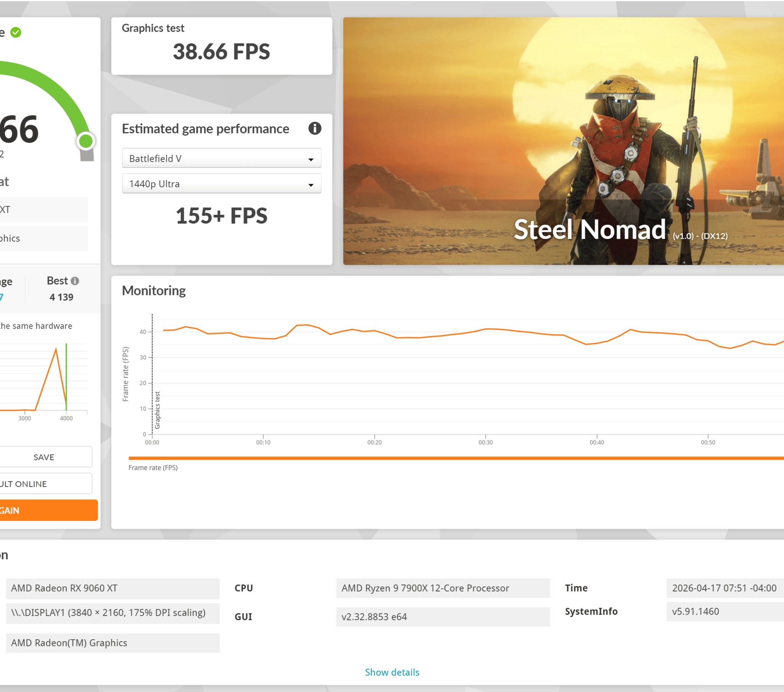Click the button ending in 'ULT ONLINE'
This screenshot has width=784, height=692.
pos(45,484)
